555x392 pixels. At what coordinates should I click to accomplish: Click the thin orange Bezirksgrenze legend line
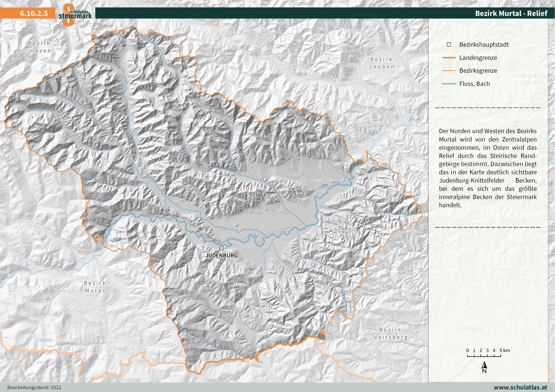(x=449, y=71)
